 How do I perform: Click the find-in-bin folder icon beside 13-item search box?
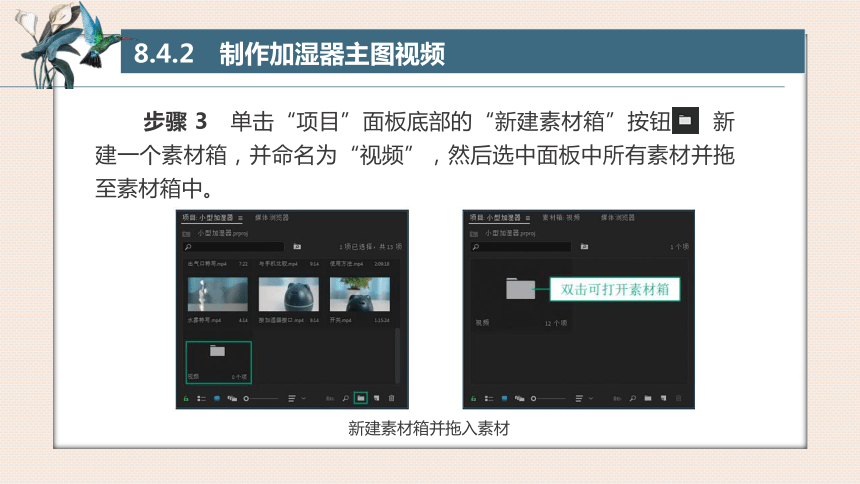297,247
